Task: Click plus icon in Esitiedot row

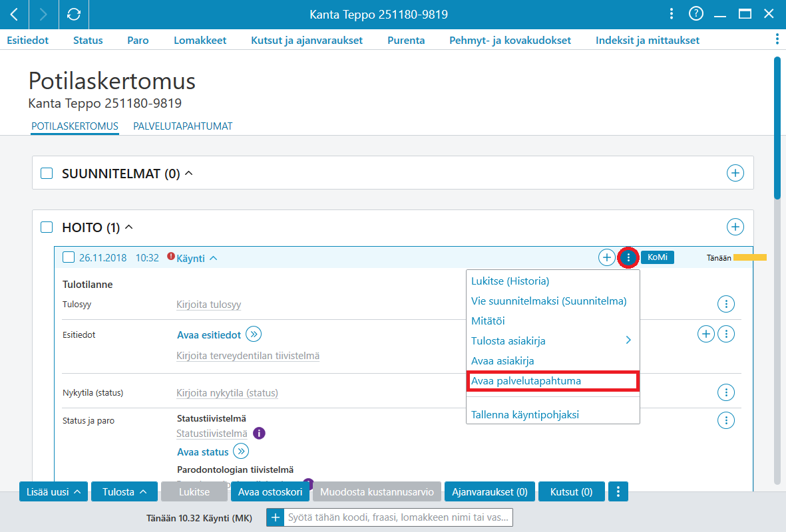Action: 705,334
